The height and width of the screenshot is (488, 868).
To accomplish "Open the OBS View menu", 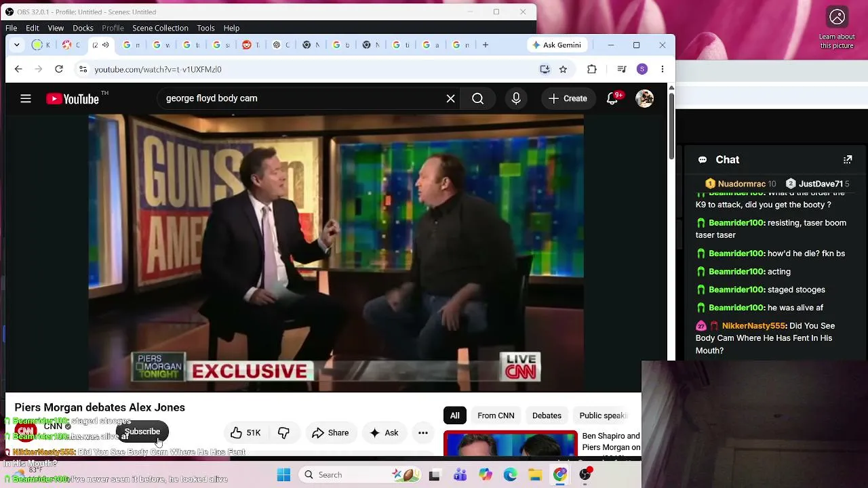I will (56, 28).
